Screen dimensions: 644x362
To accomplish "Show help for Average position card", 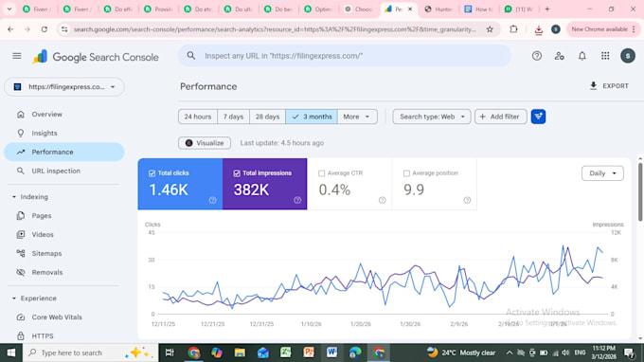I will (x=467, y=200).
